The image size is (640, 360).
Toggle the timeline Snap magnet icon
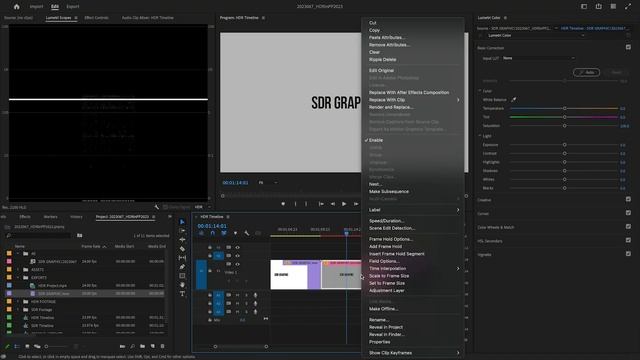pyautogui.click(x=213, y=233)
